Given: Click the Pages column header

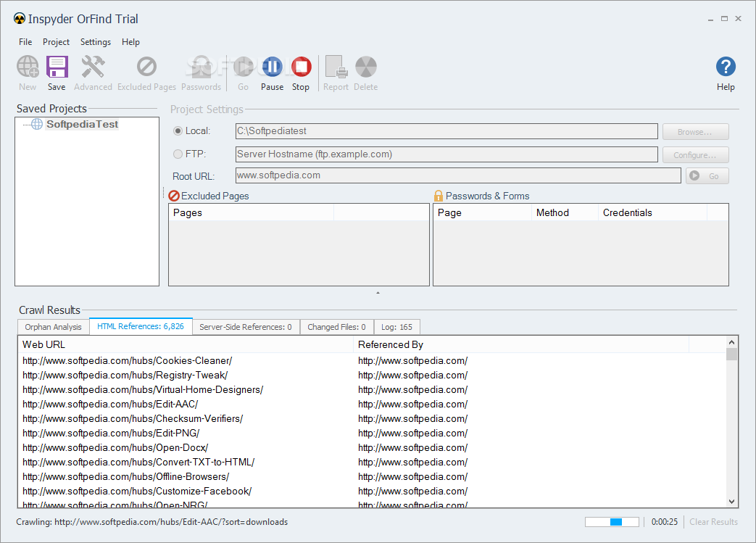Looking at the screenshot, I should pos(252,212).
